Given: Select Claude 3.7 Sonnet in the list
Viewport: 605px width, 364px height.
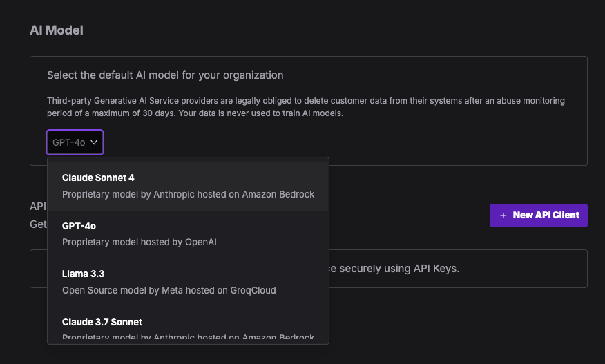Looking at the screenshot, I should point(188,327).
